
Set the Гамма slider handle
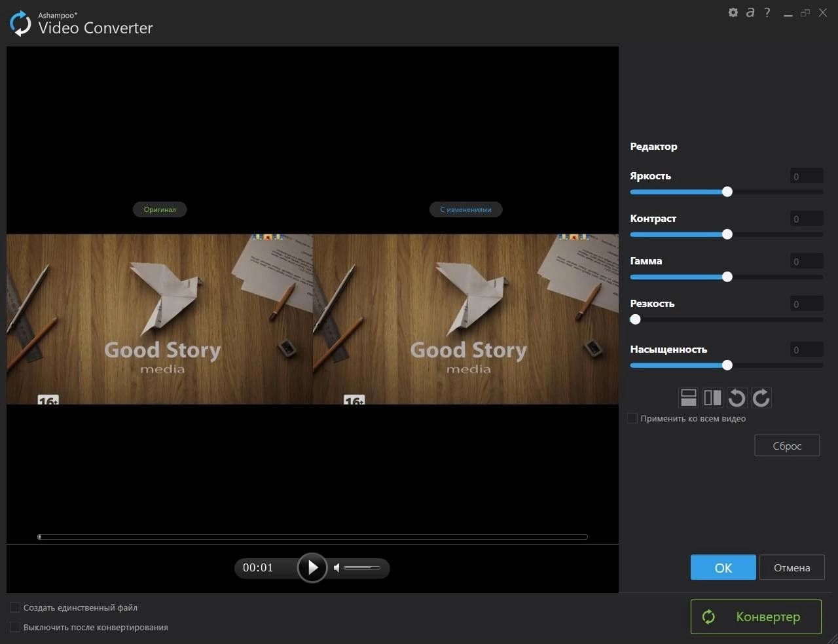(727, 277)
